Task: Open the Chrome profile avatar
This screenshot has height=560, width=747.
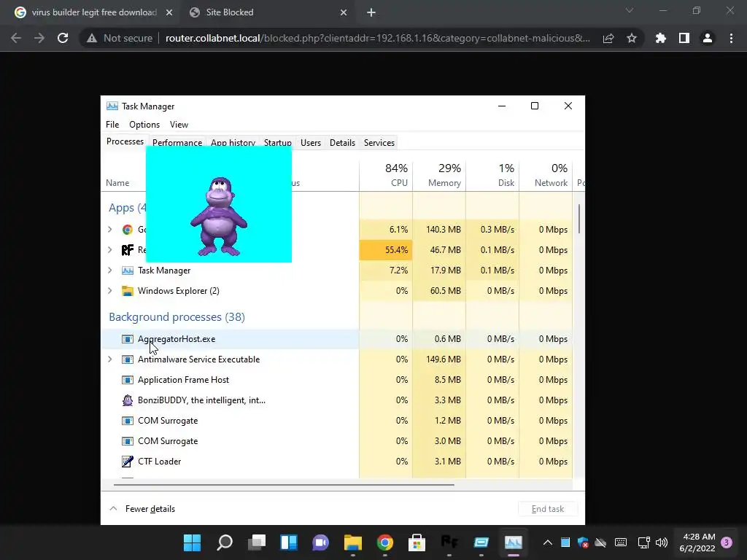Action: pyautogui.click(x=708, y=38)
